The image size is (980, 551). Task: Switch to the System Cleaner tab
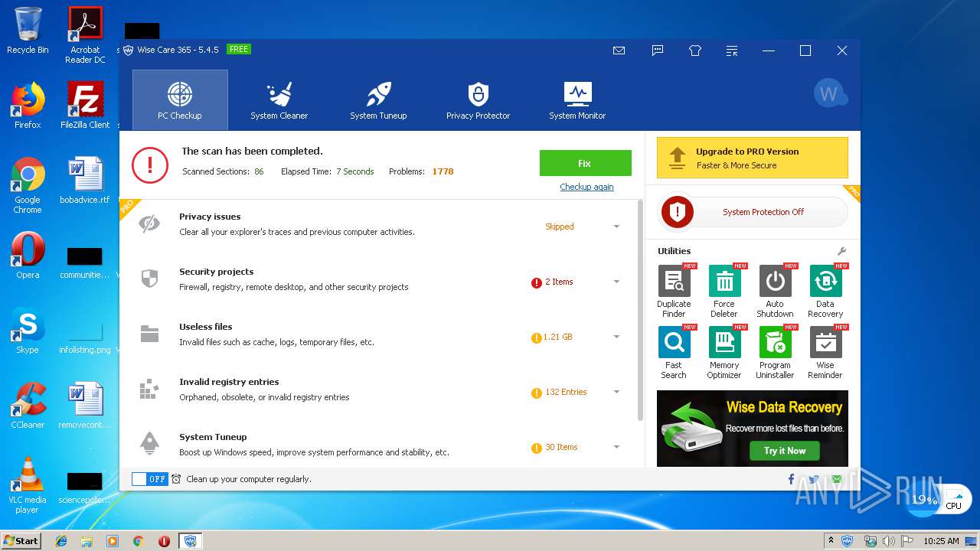279,100
